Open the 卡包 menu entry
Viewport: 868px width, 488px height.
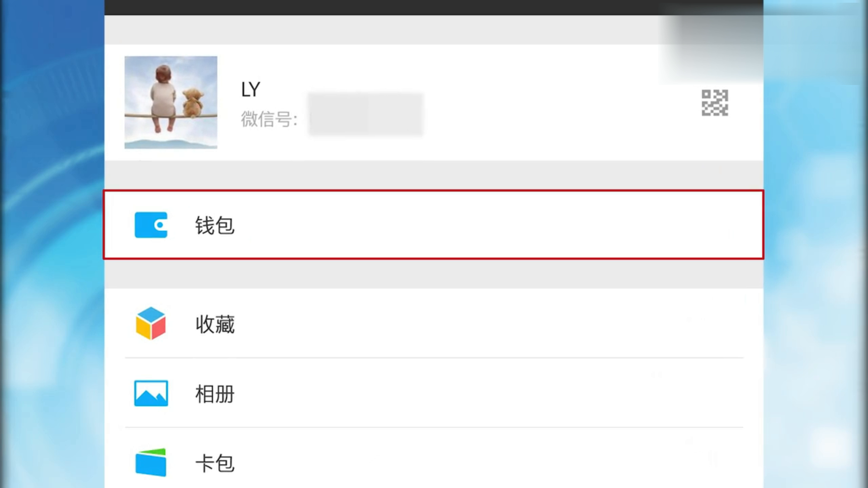coord(215,463)
